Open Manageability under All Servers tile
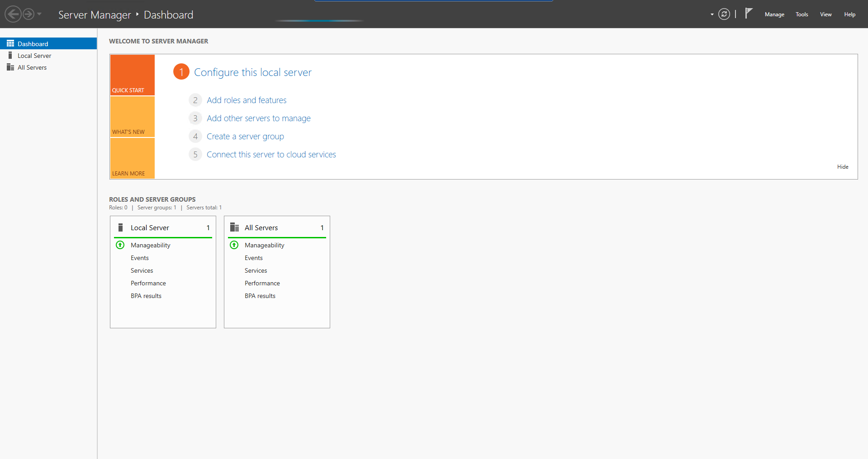Screen dimensions: 868x459 pyautogui.click(x=265, y=245)
